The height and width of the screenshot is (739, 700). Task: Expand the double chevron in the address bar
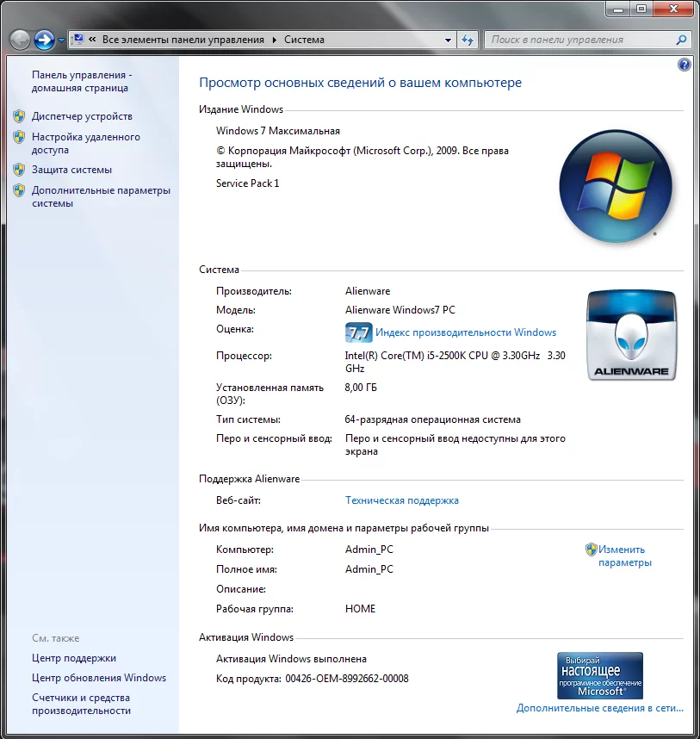[x=92, y=40]
